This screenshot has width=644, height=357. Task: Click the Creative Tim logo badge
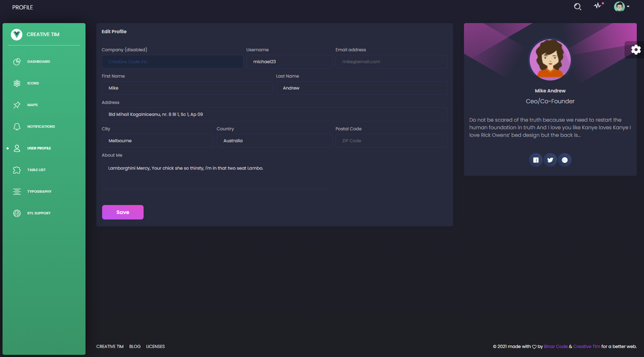point(17,35)
